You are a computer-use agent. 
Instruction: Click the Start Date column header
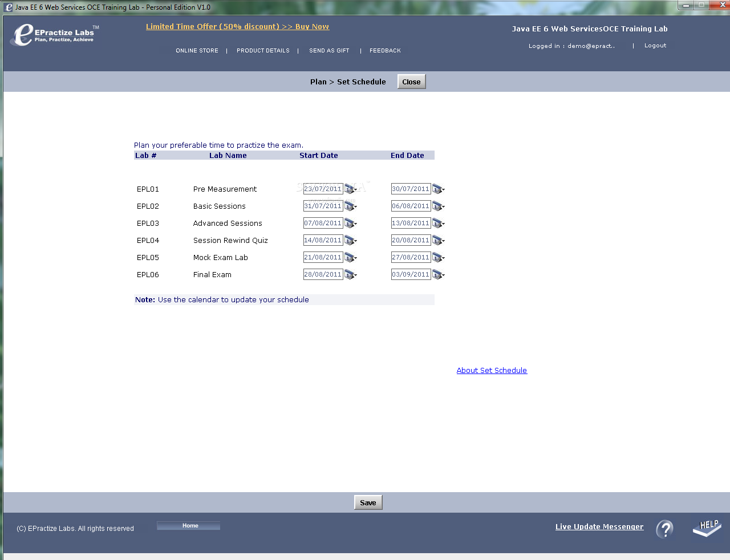click(319, 156)
